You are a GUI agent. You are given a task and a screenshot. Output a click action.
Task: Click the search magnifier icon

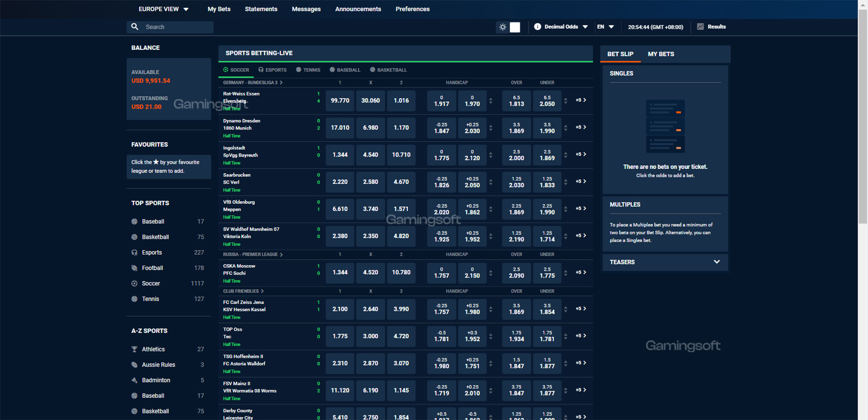pyautogui.click(x=135, y=27)
